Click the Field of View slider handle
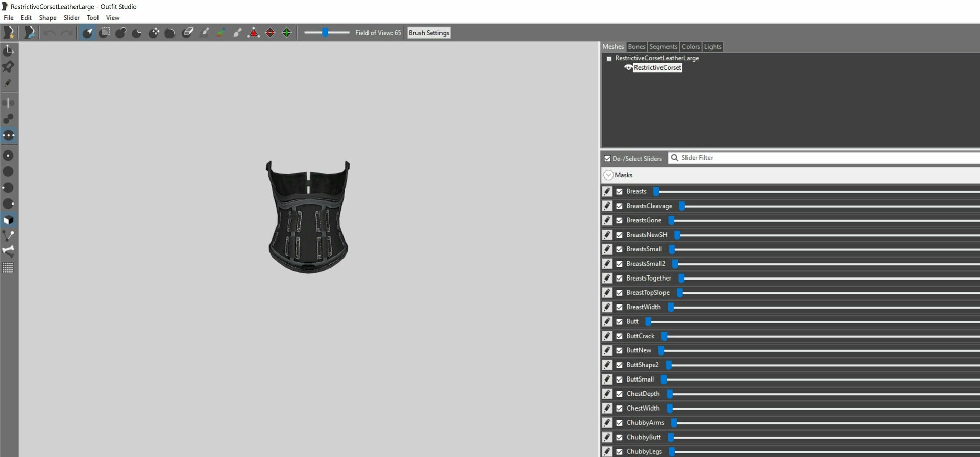 pyautogui.click(x=325, y=33)
